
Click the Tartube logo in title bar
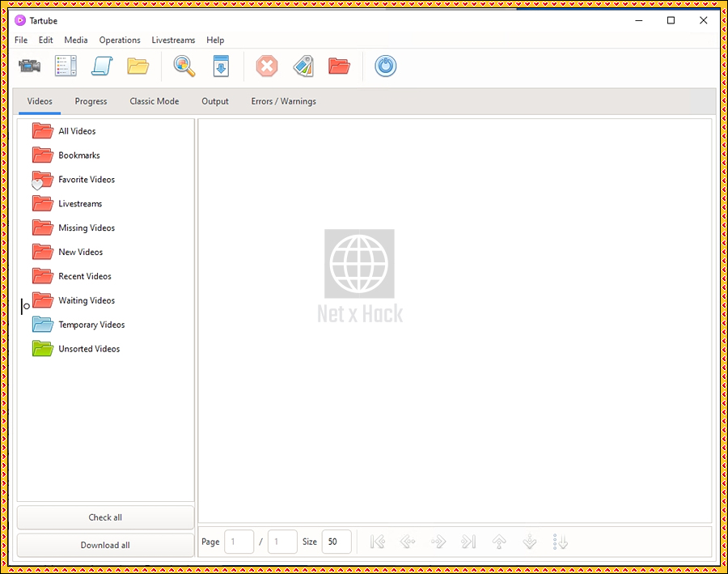pyautogui.click(x=20, y=20)
